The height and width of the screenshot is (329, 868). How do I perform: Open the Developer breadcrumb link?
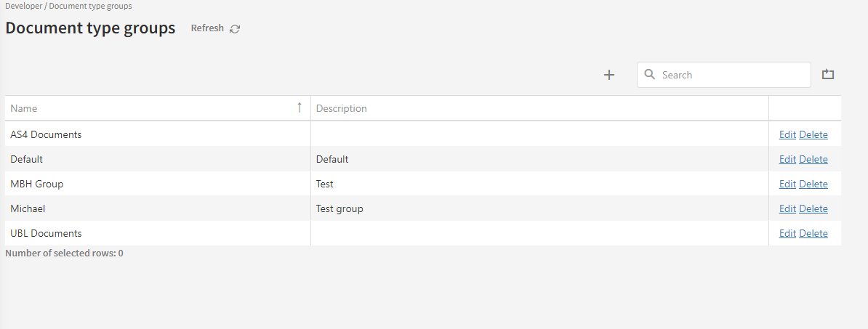coord(23,6)
